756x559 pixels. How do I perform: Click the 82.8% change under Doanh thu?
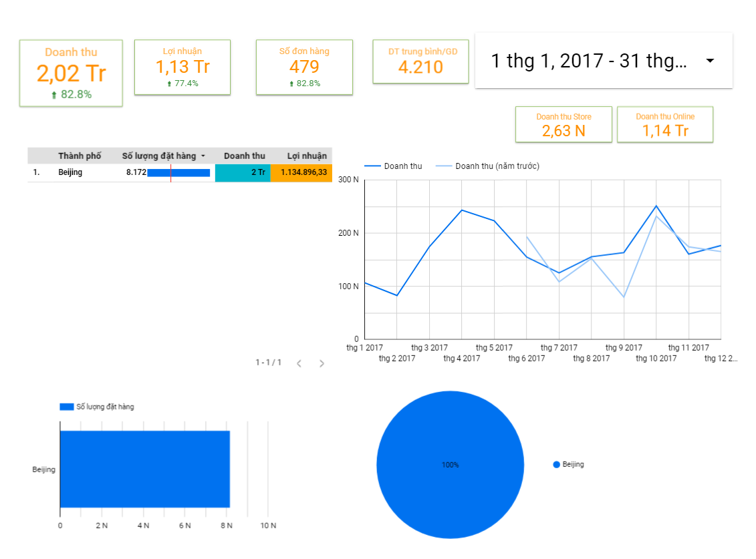72,94
